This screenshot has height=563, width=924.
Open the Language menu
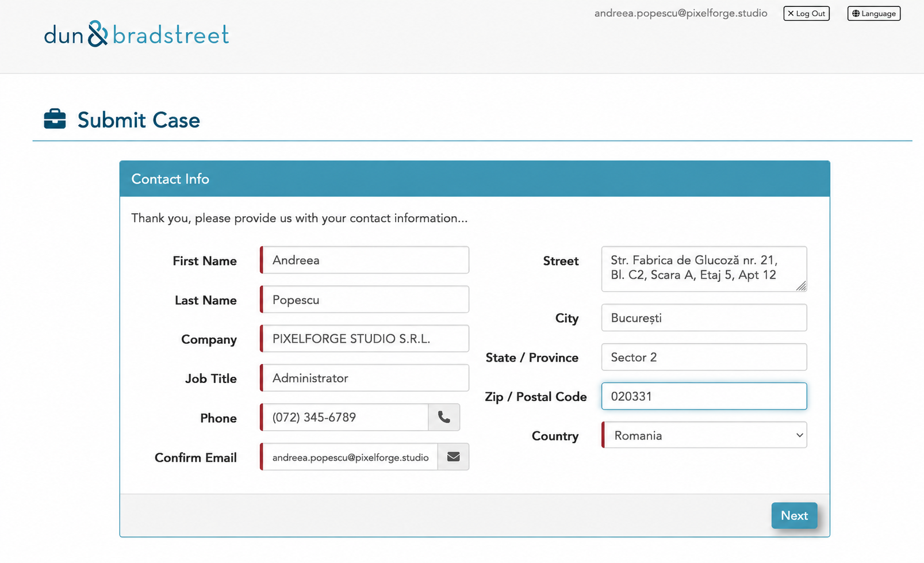pyautogui.click(x=873, y=13)
